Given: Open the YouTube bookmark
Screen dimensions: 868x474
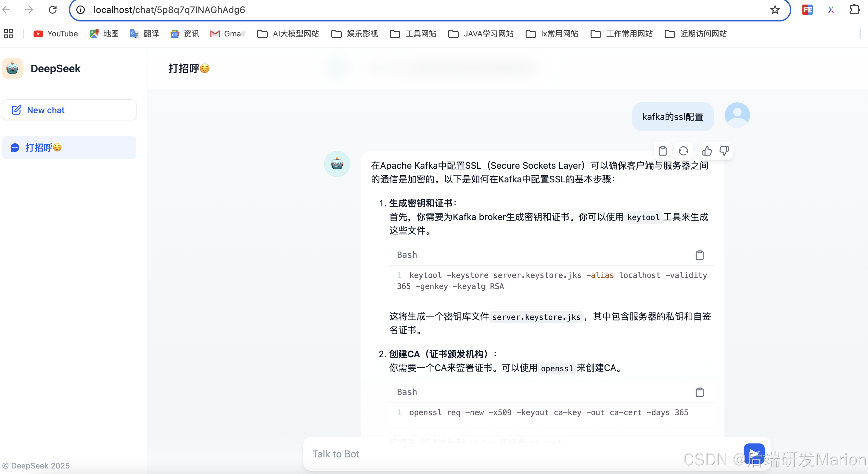Looking at the screenshot, I should pyautogui.click(x=56, y=34).
